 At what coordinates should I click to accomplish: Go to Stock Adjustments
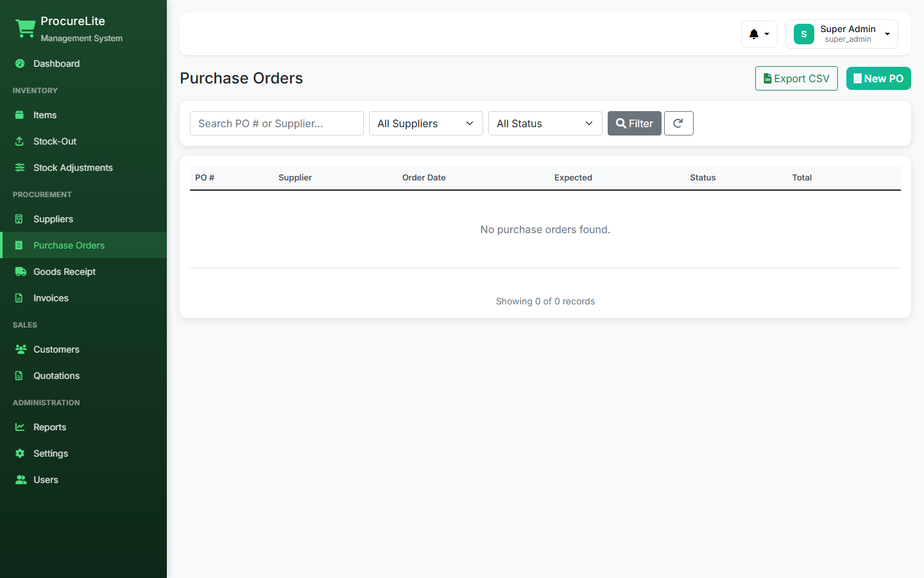coord(83,168)
